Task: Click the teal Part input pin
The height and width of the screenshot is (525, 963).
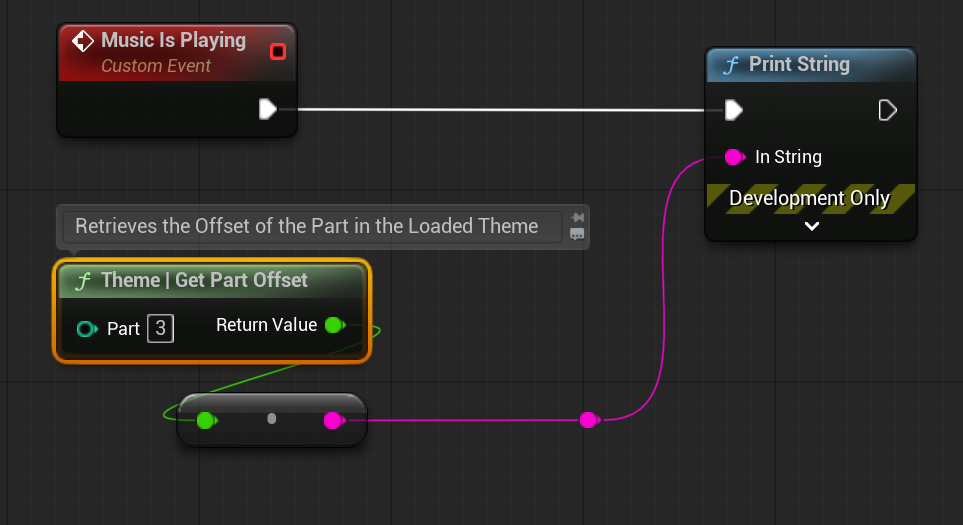Action: click(x=87, y=329)
